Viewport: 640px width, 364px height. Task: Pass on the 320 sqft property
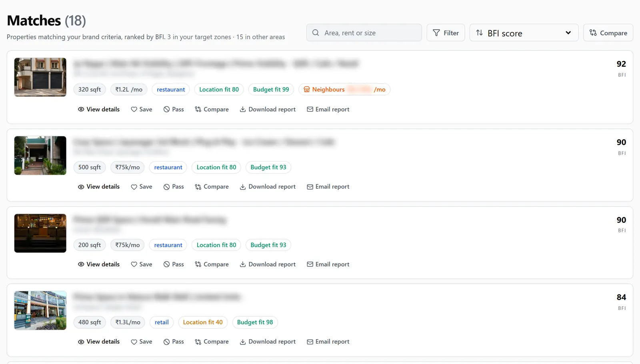click(x=174, y=109)
